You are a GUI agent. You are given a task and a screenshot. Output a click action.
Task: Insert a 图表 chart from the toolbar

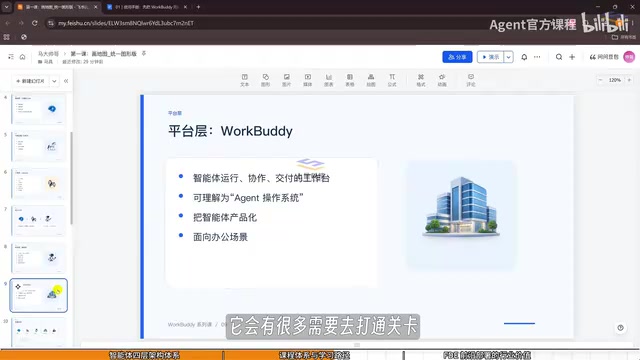329,80
